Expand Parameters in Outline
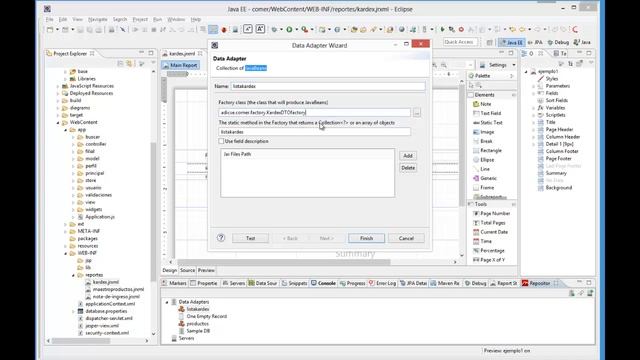Screen dimensions: 640x360 533,86
